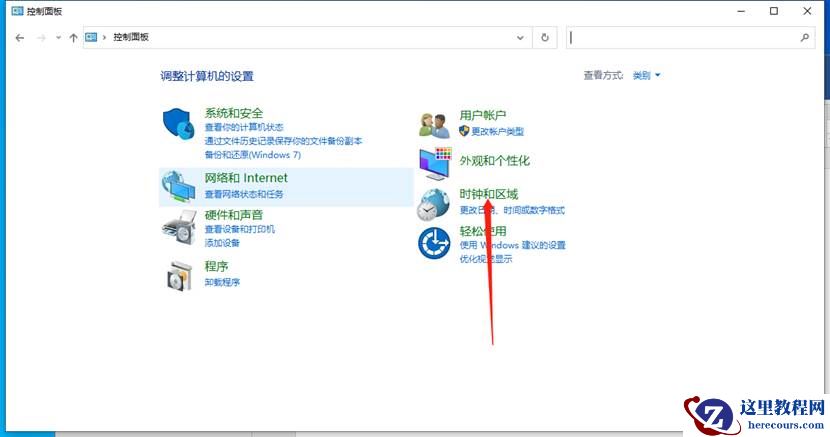Image resolution: width=830 pixels, height=437 pixels.
Task: Open the Network and Internet globe icon
Action: point(178,187)
